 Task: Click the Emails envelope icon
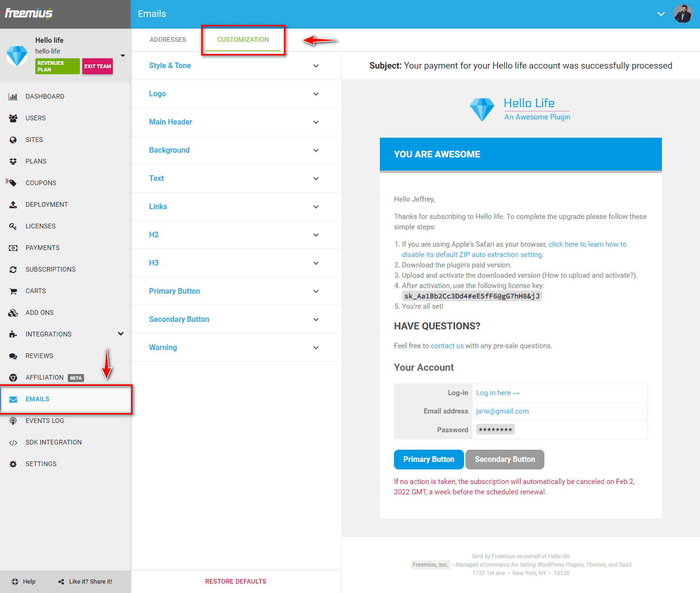point(13,399)
